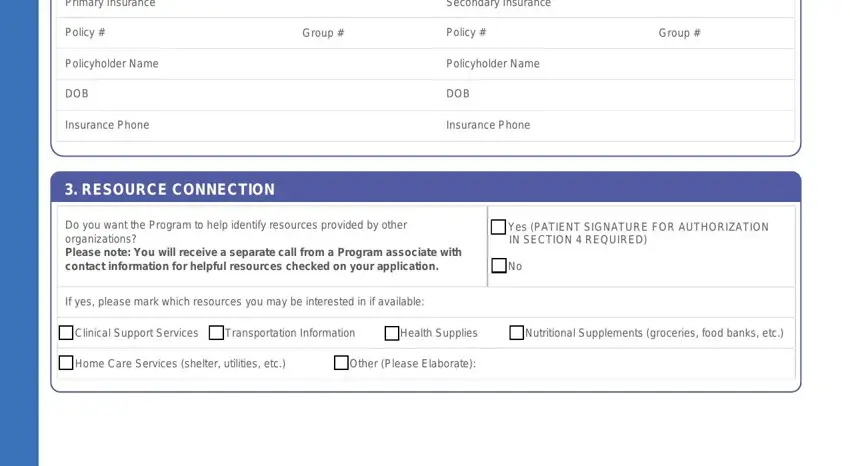This screenshot has width=850, height=466.
Task: Click the primary Insurance Phone field
Action: pyautogui.click(x=295, y=125)
